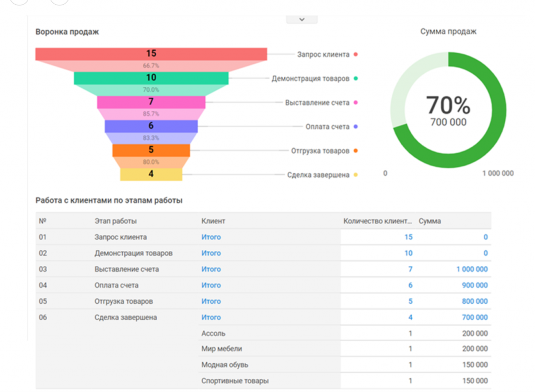Screen dimensions: 535x392
Task: Select the pink funnel bar showing 7
Action: pos(151,102)
